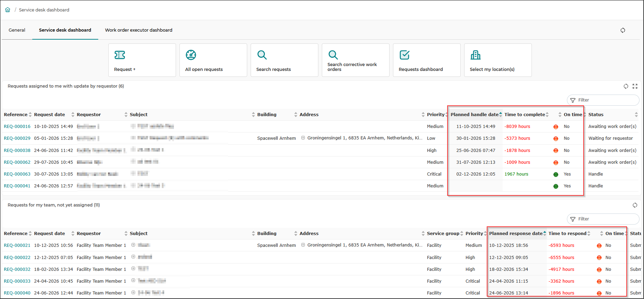Screen dimensions: 644x299
Task: Refresh the dashboard with top-right reload icon
Action: (623, 30)
